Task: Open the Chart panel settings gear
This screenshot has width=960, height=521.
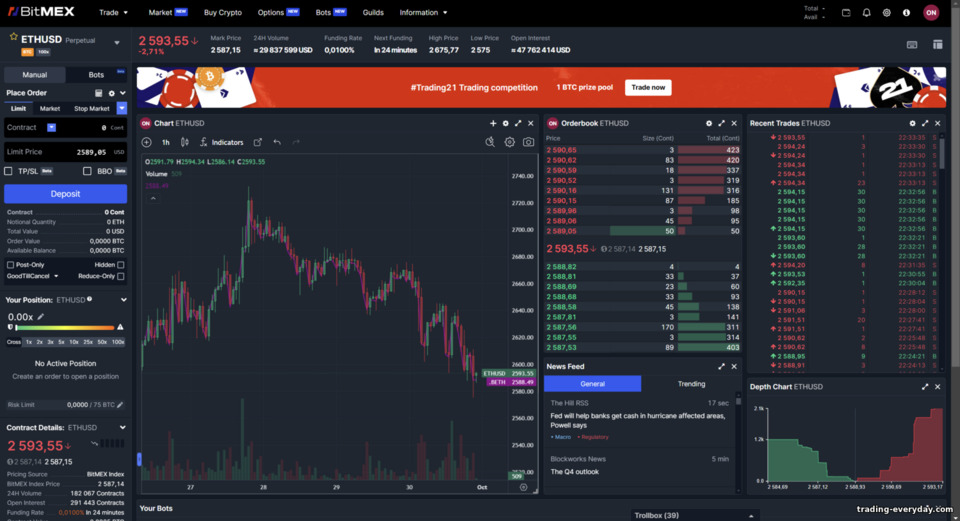Action: click(x=506, y=123)
